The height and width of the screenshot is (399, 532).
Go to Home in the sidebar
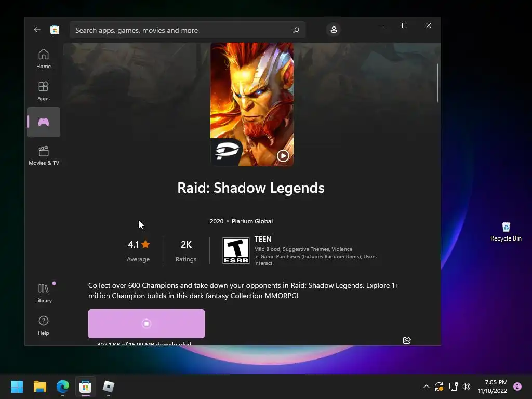point(44,59)
